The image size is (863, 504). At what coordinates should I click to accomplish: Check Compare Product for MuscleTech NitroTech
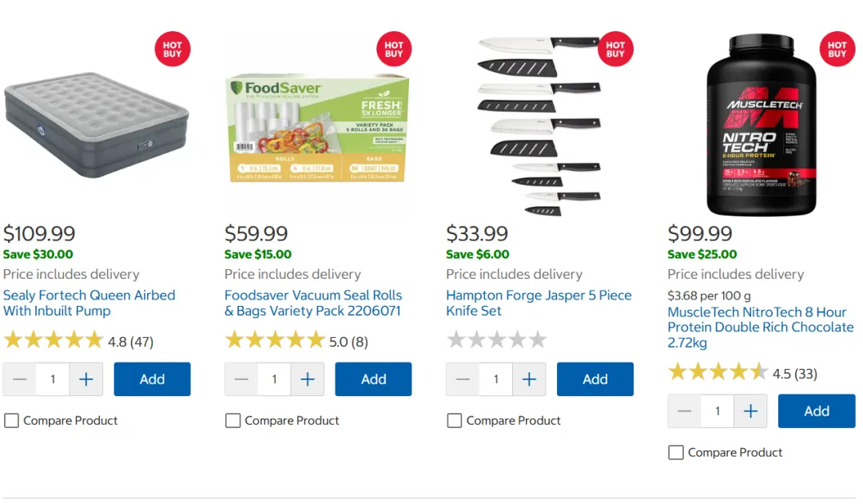[x=676, y=453]
